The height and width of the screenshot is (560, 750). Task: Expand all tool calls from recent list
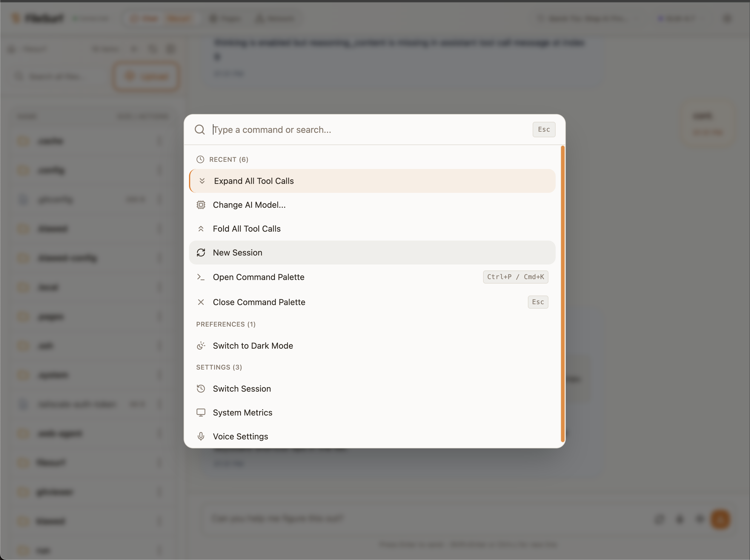click(253, 181)
